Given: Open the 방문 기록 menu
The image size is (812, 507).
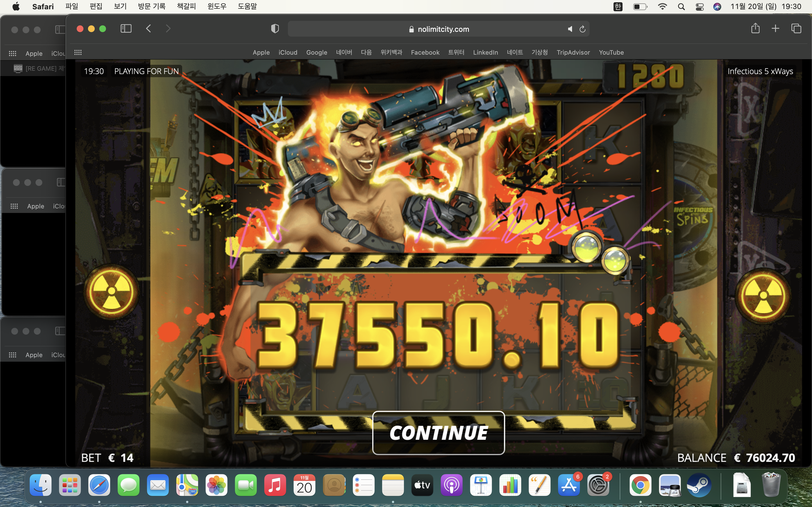Looking at the screenshot, I should (152, 6).
